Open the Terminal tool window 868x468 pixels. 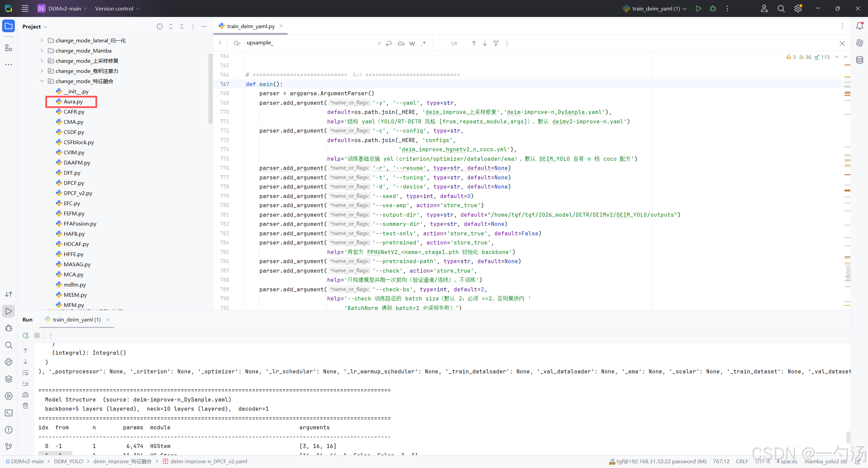click(x=9, y=413)
